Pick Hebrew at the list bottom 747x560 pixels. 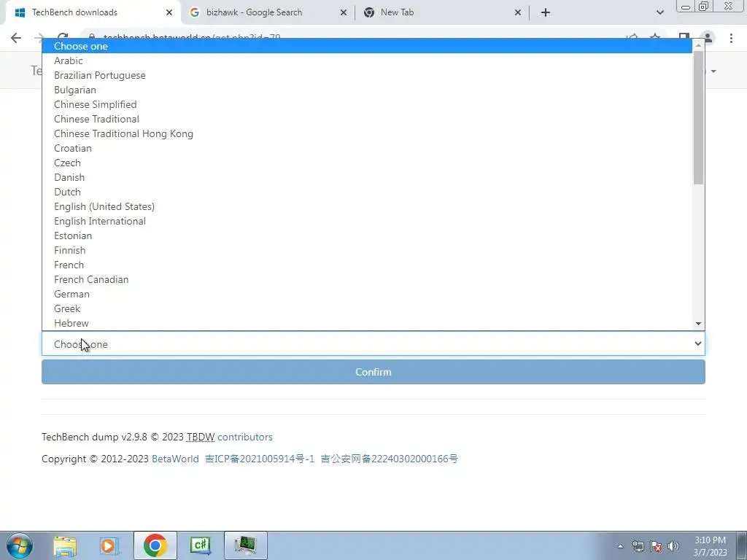coord(367,323)
